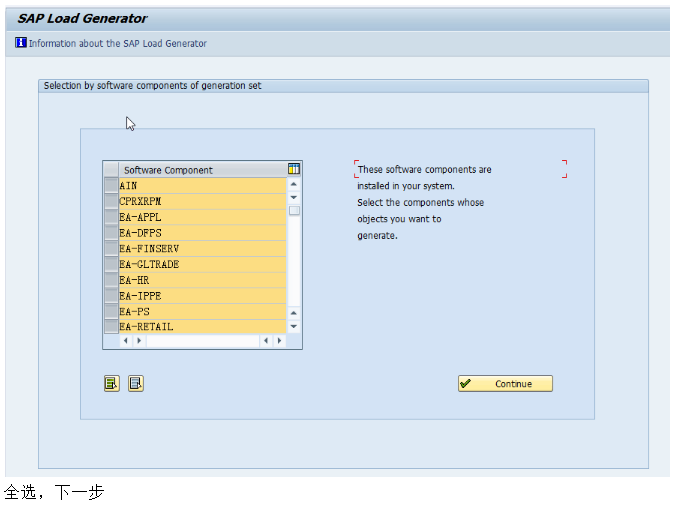The image size is (673, 505).
Task: Click rightmost arrow of the horizontal scrollbar
Action: [279, 341]
